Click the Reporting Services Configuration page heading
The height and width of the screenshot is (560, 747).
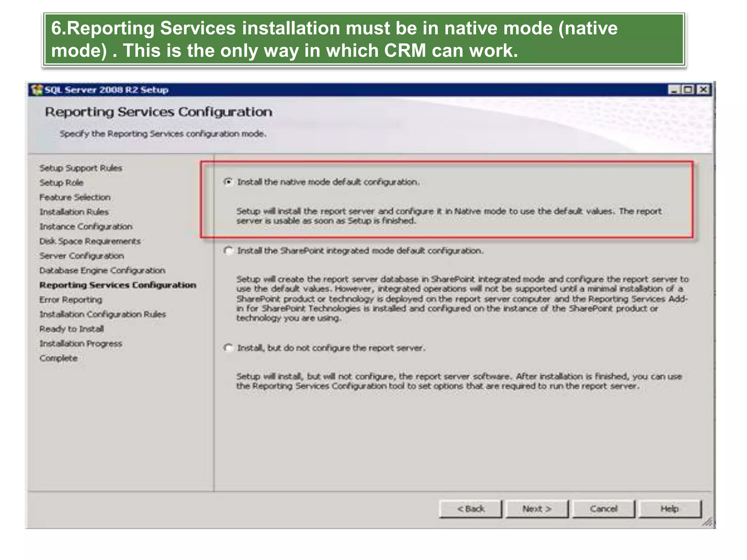[159, 112]
